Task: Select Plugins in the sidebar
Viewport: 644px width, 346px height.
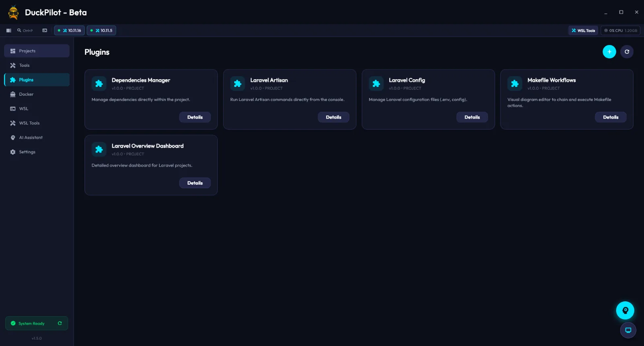Action: click(37, 80)
